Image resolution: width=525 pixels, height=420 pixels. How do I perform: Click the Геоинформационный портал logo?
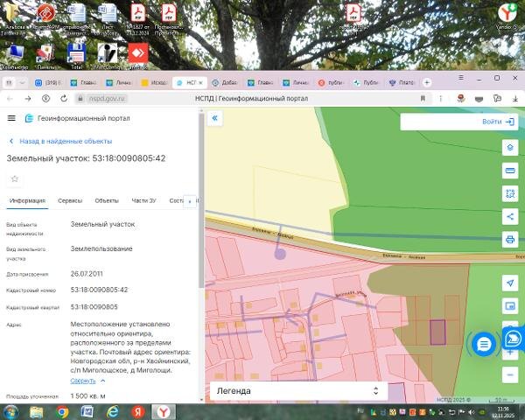click(x=77, y=118)
